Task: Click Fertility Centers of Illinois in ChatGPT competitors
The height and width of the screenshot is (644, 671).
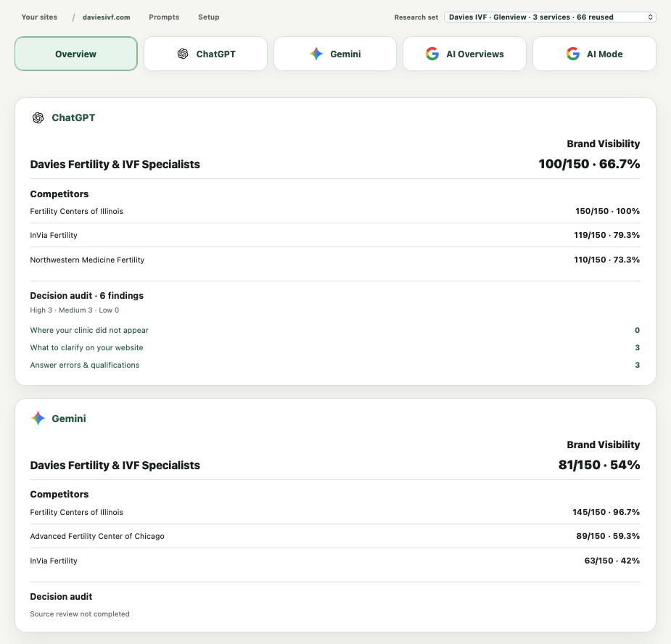Action: 77,211
